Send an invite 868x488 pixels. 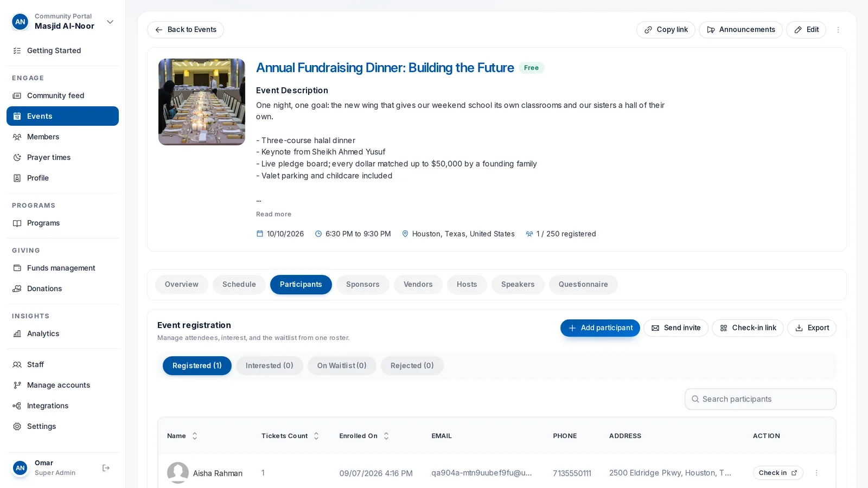click(676, 328)
